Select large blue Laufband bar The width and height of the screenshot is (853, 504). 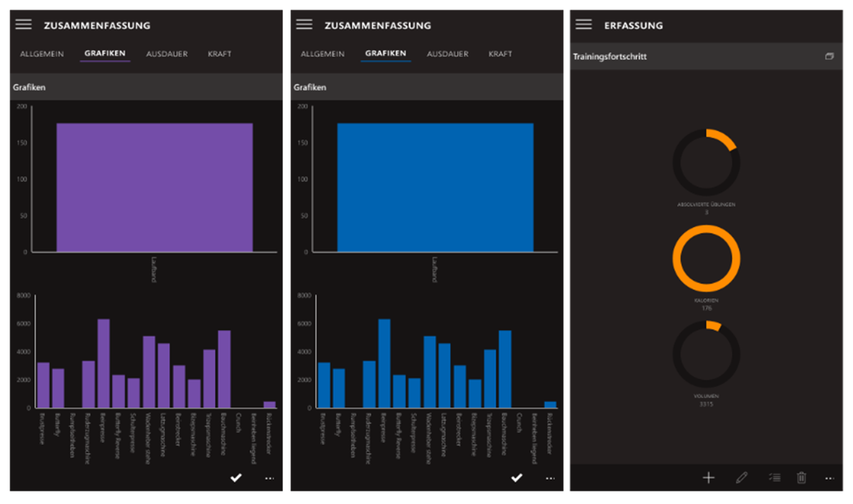(436, 187)
